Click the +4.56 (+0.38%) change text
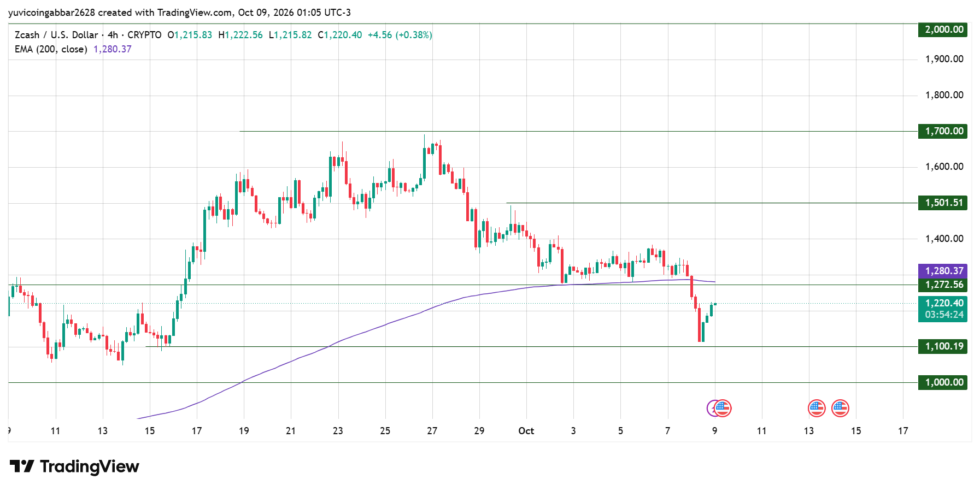Viewport: 980px width, 491px height. (x=400, y=35)
